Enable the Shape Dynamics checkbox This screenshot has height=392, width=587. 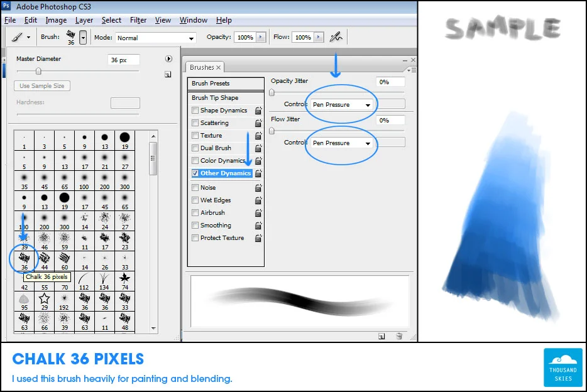click(195, 111)
